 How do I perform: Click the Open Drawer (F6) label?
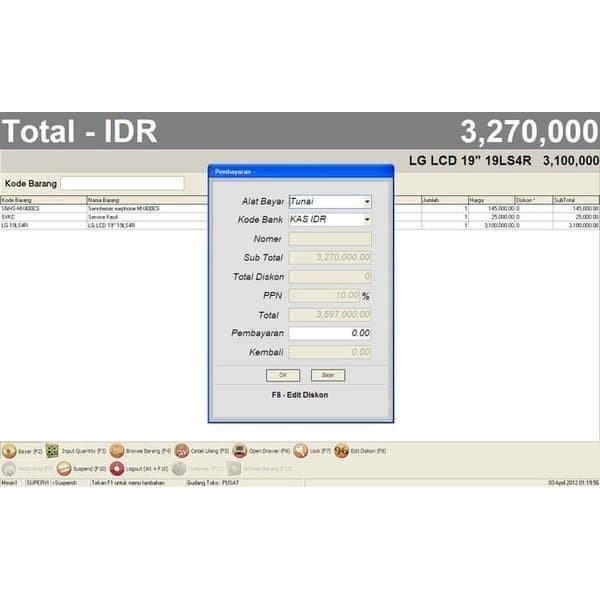269,452
